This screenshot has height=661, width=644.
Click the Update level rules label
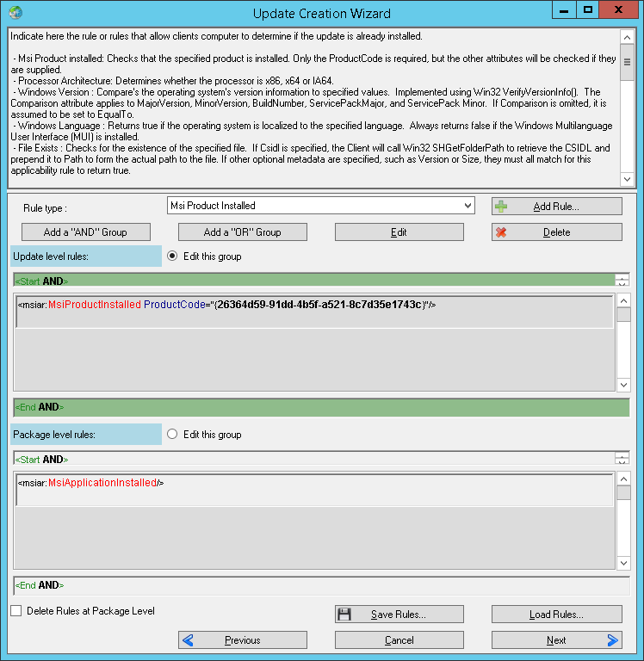pos(86,256)
